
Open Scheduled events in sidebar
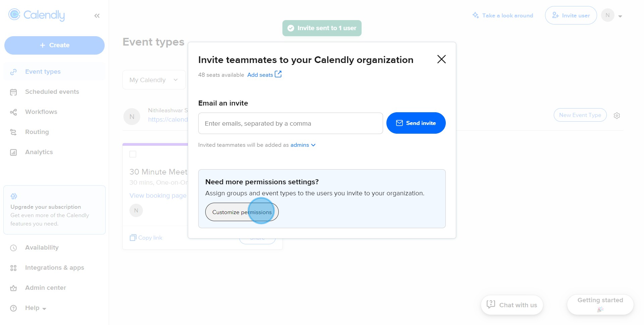pos(54,92)
